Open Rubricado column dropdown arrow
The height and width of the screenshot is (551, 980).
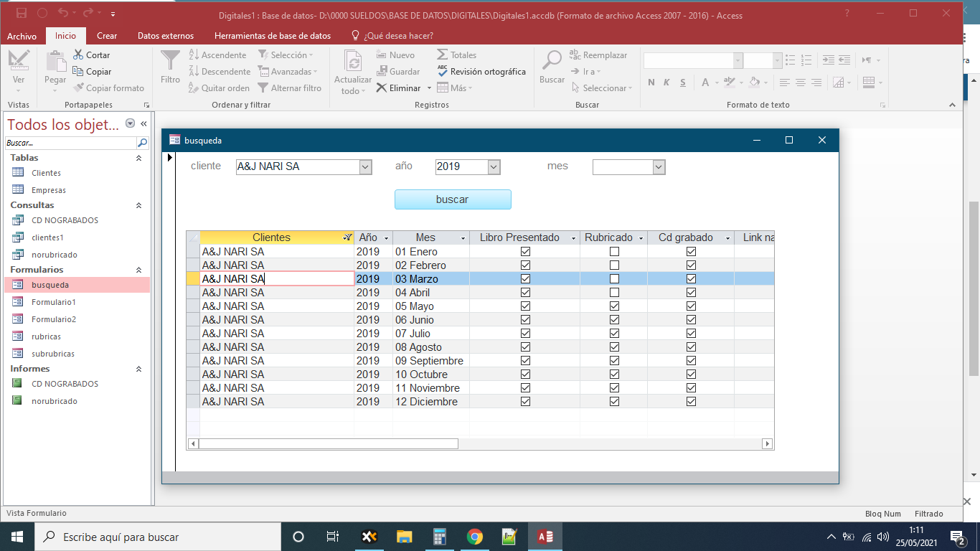pyautogui.click(x=642, y=237)
